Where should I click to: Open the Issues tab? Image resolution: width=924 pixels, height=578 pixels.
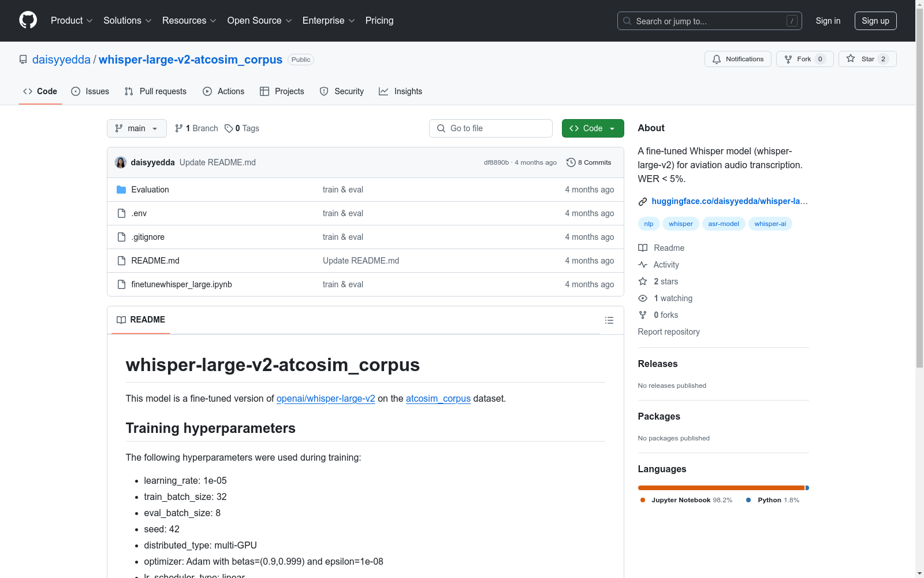90,91
